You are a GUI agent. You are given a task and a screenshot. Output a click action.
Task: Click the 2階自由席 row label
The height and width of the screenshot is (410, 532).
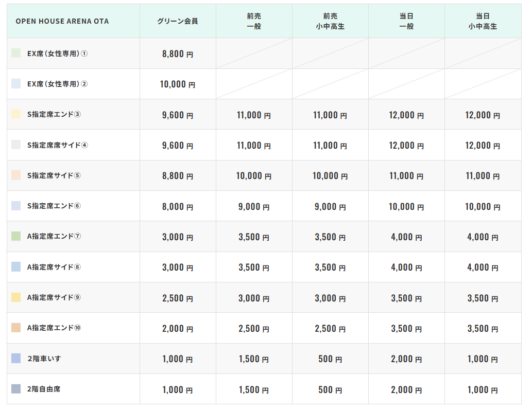(44, 389)
